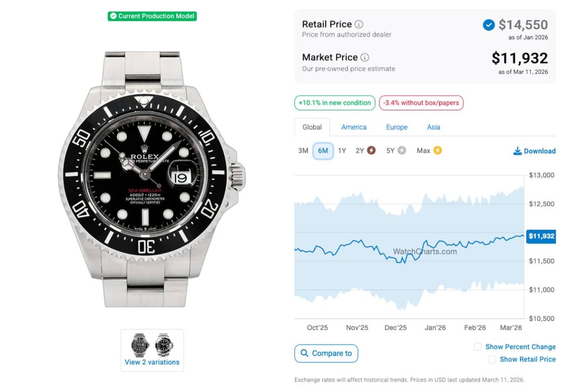Click the $11,932 price marker on chart
The image size is (588, 389).
pyautogui.click(x=541, y=236)
